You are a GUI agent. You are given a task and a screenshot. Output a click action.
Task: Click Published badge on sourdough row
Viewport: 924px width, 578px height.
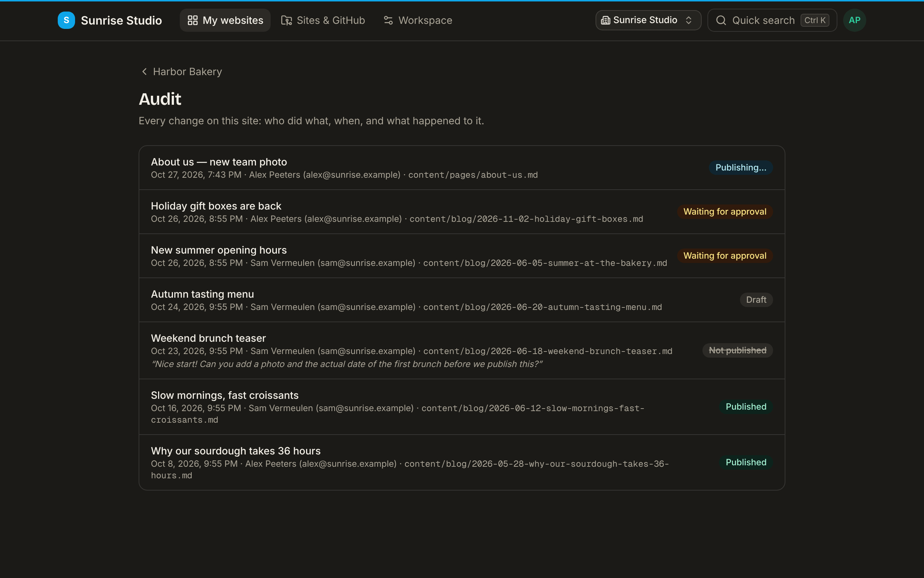pyautogui.click(x=746, y=462)
